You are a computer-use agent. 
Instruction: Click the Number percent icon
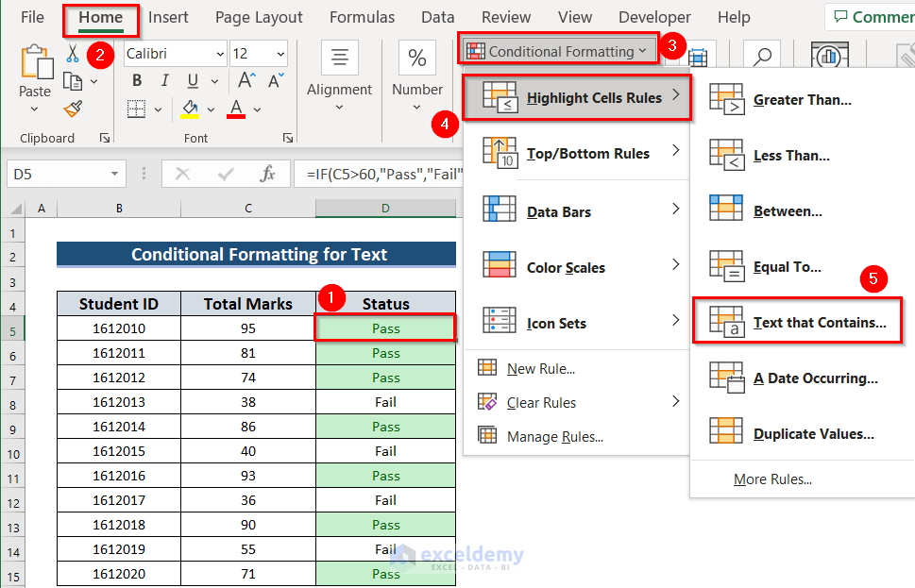coord(416,58)
